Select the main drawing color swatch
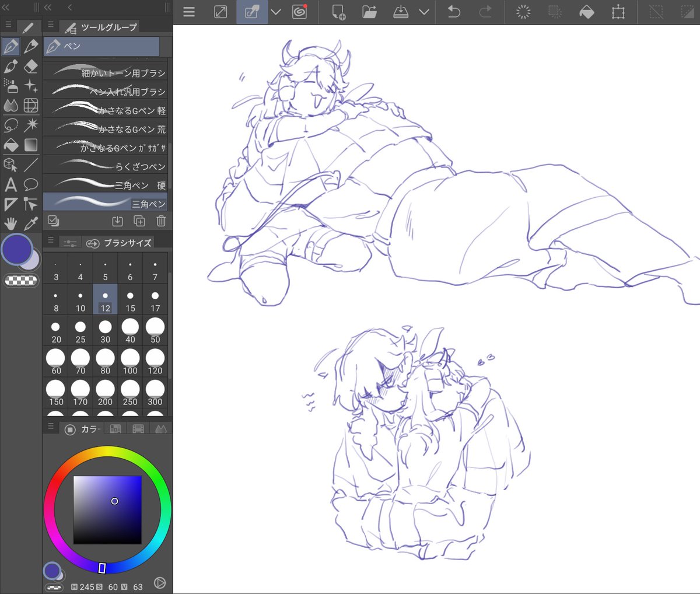700x594 pixels. point(17,249)
